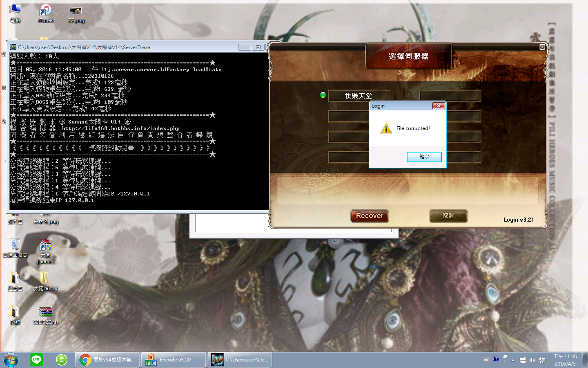Select the 天堂 Lineage desktop shortcut

pyautogui.click(x=45, y=251)
